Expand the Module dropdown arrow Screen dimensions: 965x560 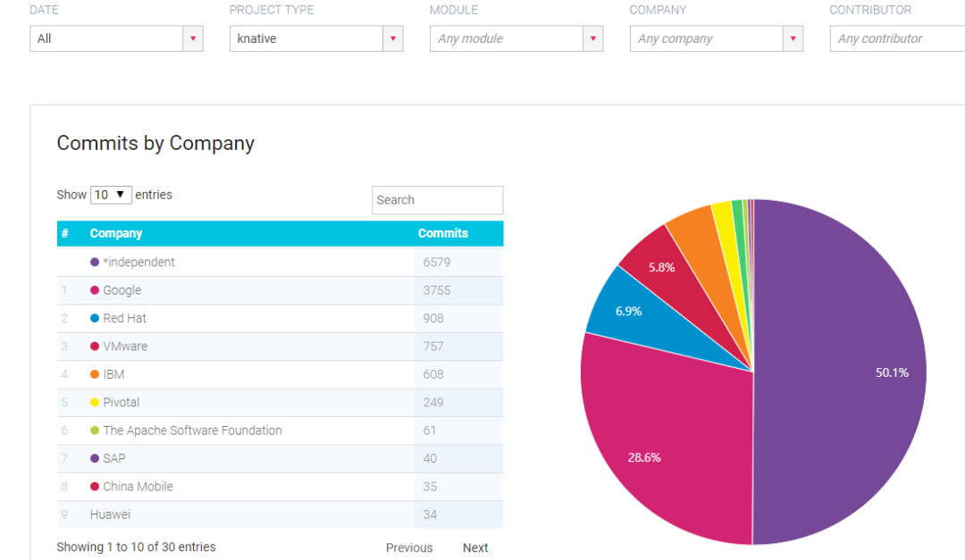[592, 38]
